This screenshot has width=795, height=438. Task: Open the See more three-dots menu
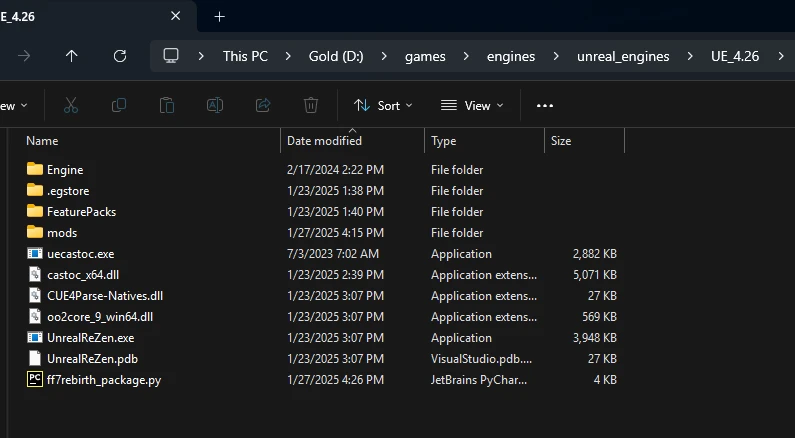tap(545, 105)
